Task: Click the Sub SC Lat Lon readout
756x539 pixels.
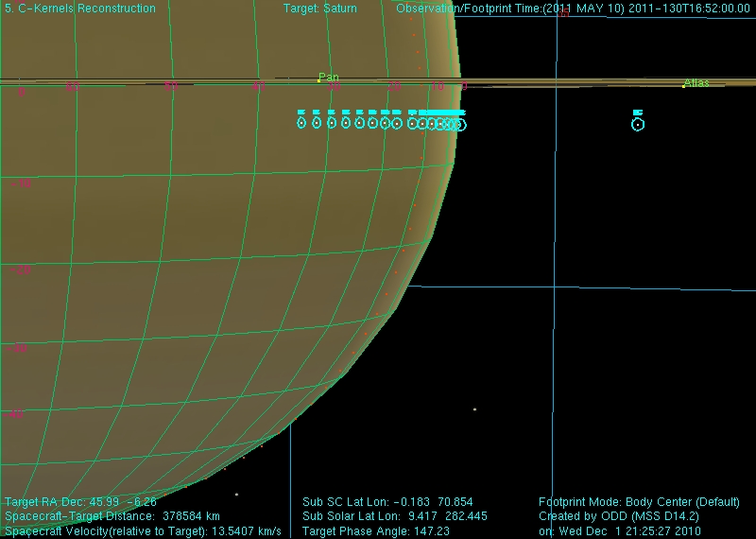Action: pos(387,501)
